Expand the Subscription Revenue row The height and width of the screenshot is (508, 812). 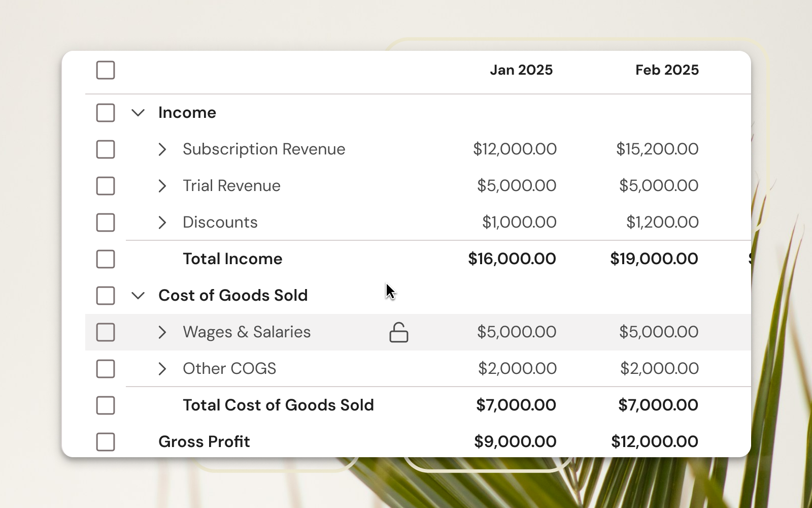point(162,149)
